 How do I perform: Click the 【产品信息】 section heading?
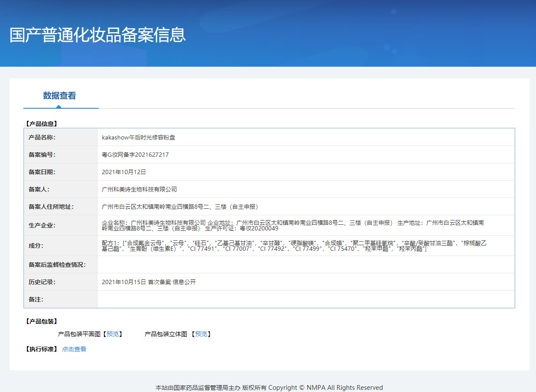(x=42, y=123)
